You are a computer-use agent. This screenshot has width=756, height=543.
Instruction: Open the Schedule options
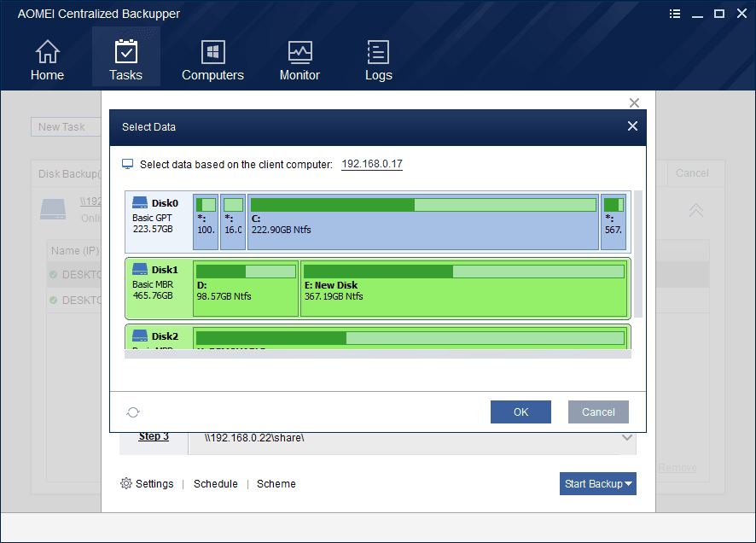216,484
